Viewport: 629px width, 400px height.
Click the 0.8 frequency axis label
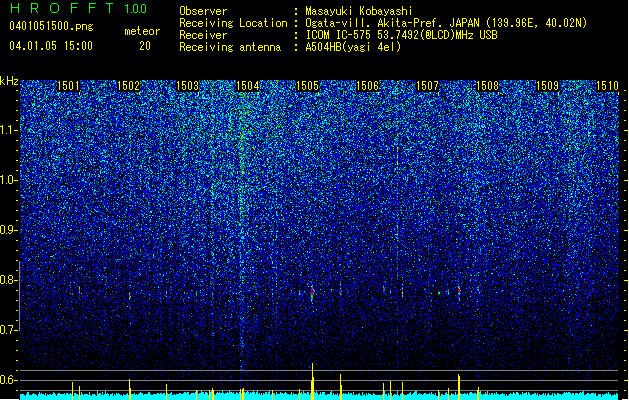pos(9,280)
